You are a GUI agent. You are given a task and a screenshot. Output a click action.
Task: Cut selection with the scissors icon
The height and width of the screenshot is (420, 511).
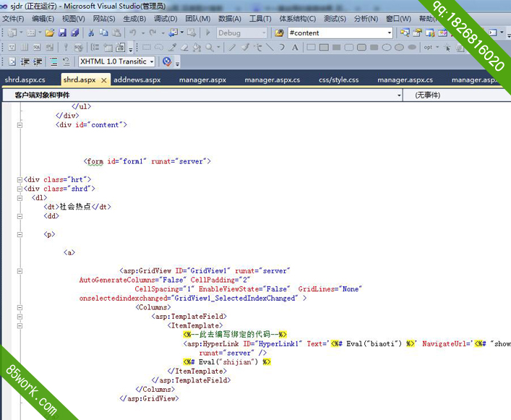[91, 33]
